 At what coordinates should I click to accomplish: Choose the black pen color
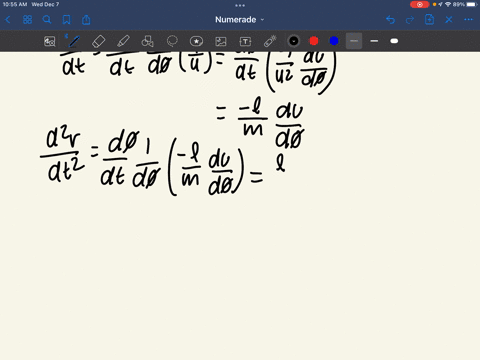294,41
